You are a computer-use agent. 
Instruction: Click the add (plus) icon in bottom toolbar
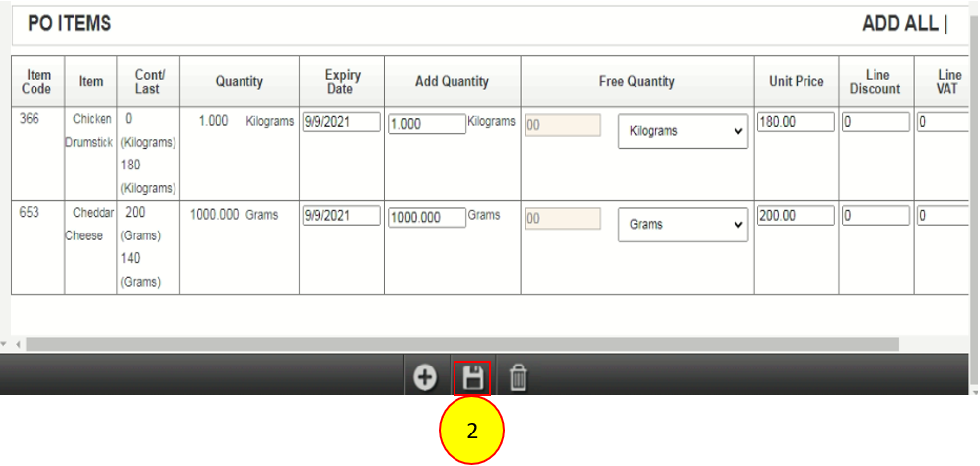click(425, 377)
